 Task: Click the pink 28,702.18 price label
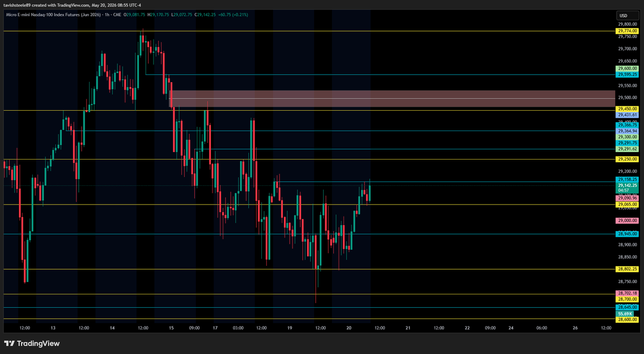coord(627,293)
